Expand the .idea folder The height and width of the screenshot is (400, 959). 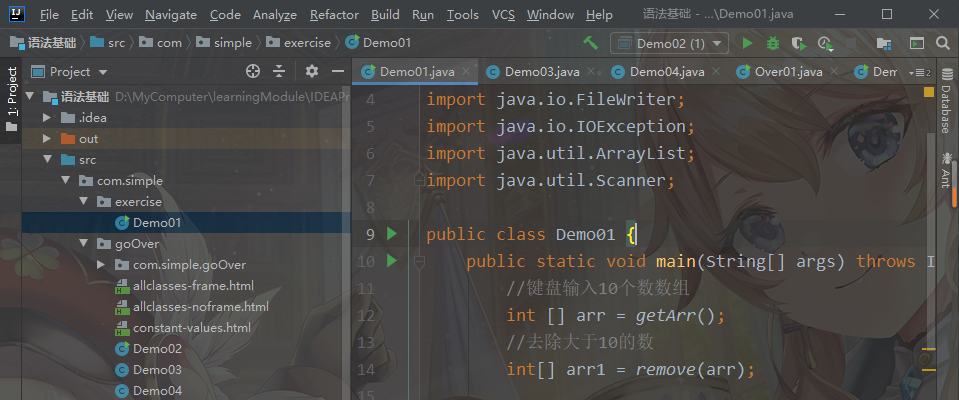(x=47, y=117)
